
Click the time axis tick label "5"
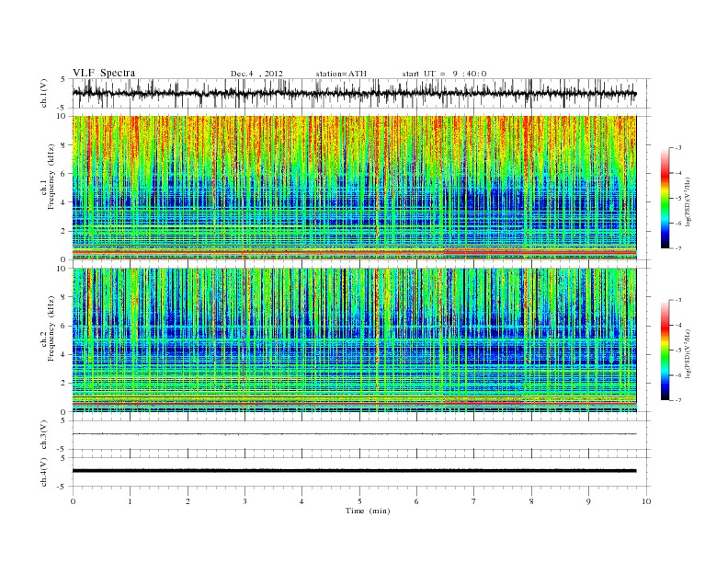359,501
